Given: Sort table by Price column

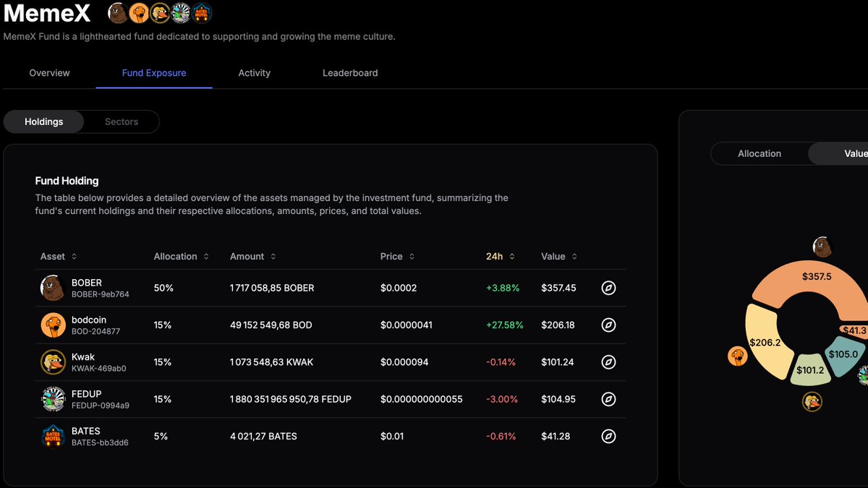Looking at the screenshot, I should tap(398, 257).
